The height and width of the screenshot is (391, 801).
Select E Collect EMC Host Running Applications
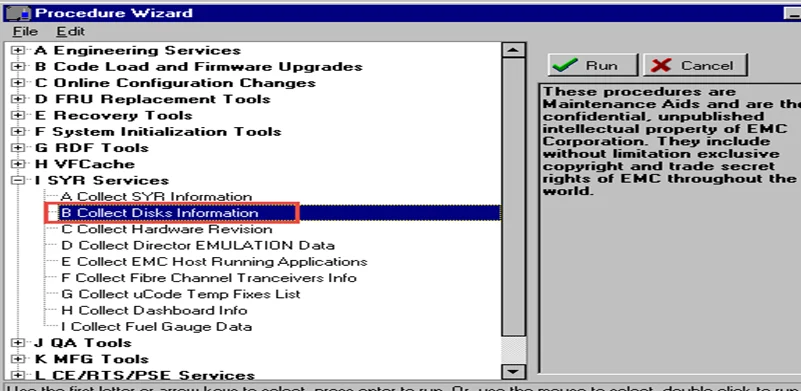(214, 262)
